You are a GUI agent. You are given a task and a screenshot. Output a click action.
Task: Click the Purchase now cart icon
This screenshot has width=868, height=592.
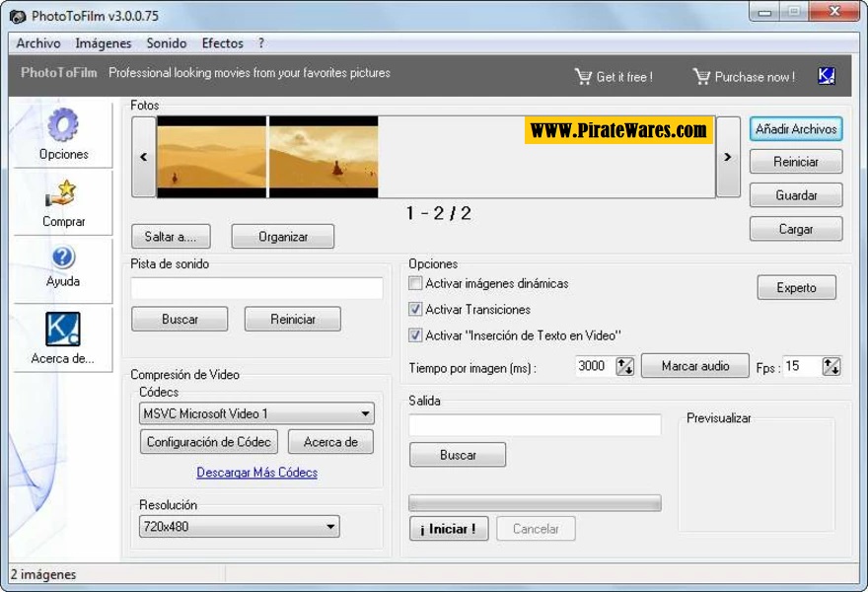(701, 76)
